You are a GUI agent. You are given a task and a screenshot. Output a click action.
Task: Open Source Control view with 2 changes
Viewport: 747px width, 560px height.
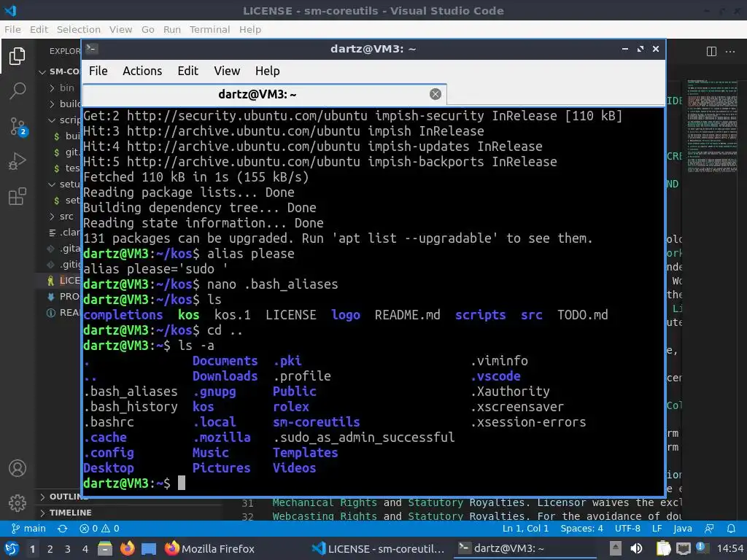coord(18,126)
